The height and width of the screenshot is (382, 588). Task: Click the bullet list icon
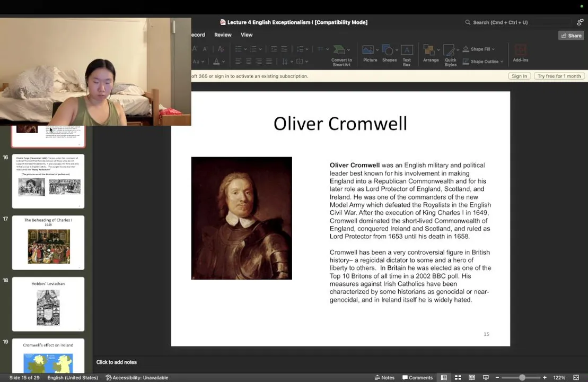tap(238, 49)
